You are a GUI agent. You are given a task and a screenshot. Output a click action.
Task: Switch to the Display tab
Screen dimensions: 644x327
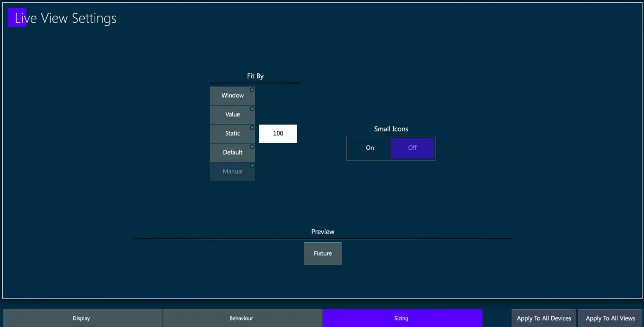coord(83,318)
